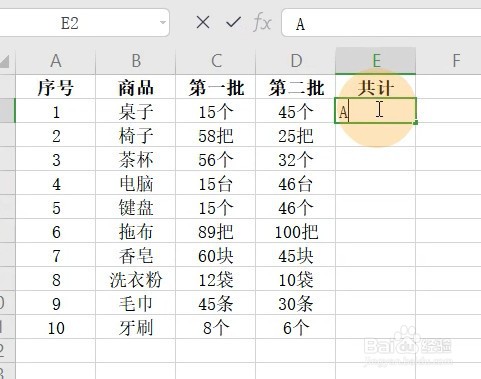Select the cell 15台
Screen dimensions: 481x379
click(216, 183)
